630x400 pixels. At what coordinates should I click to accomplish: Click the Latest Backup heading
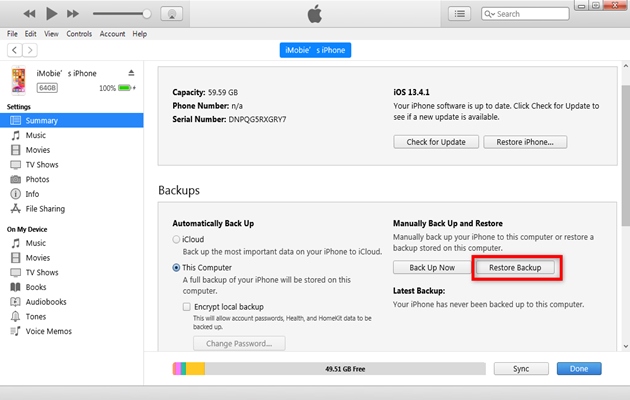(x=419, y=291)
